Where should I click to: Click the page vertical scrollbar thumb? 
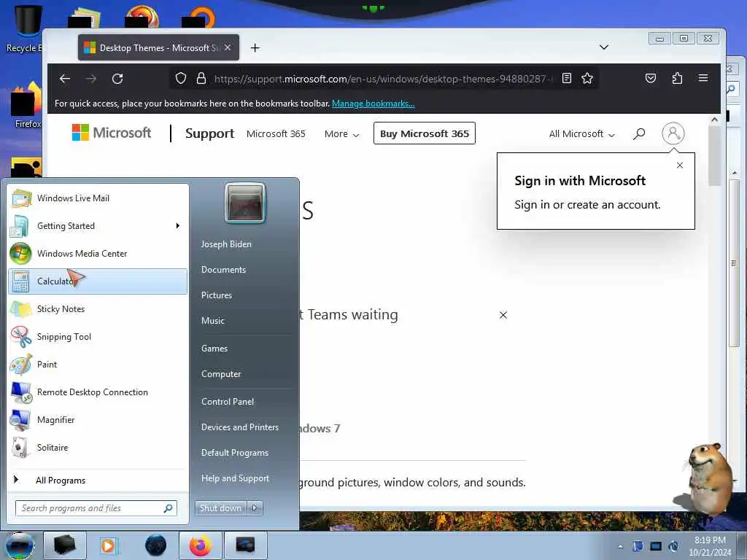[714, 157]
